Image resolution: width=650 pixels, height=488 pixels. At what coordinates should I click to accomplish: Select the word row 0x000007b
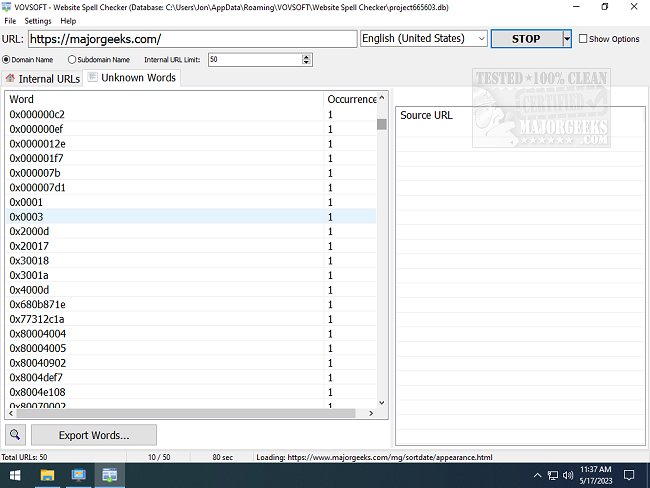(x=191, y=172)
